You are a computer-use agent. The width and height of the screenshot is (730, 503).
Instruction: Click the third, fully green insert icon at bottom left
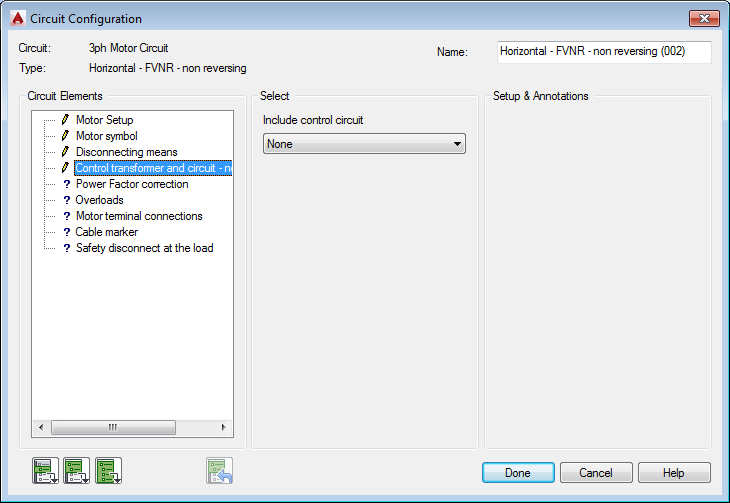[109, 469]
